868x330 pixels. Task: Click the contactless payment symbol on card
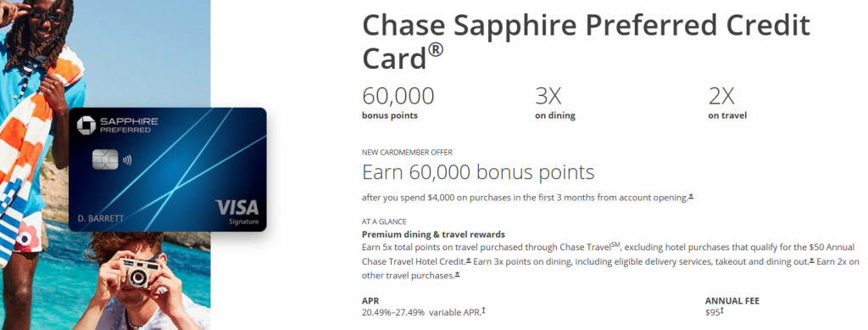coord(128,160)
